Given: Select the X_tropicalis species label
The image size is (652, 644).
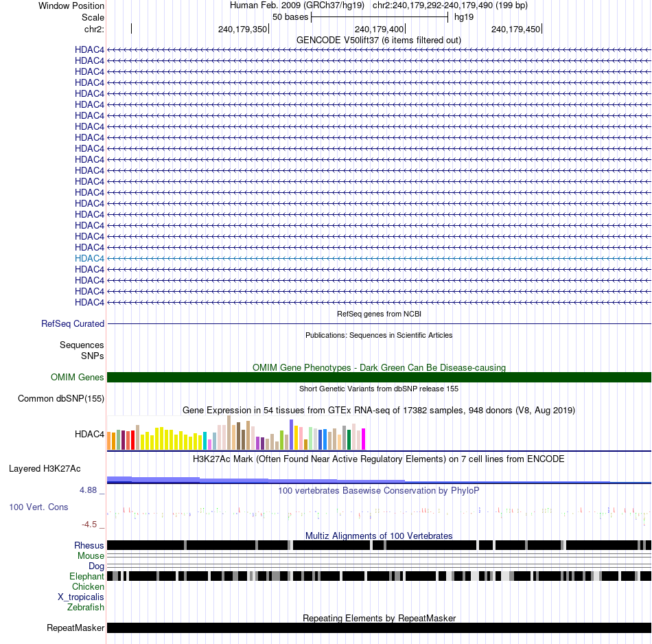Looking at the screenshot, I should point(81,597).
